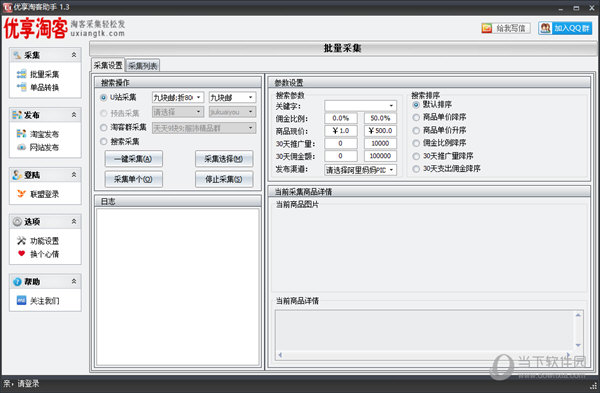Click the 换个心情 heart item
600x393 pixels.
click(x=38, y=254)
